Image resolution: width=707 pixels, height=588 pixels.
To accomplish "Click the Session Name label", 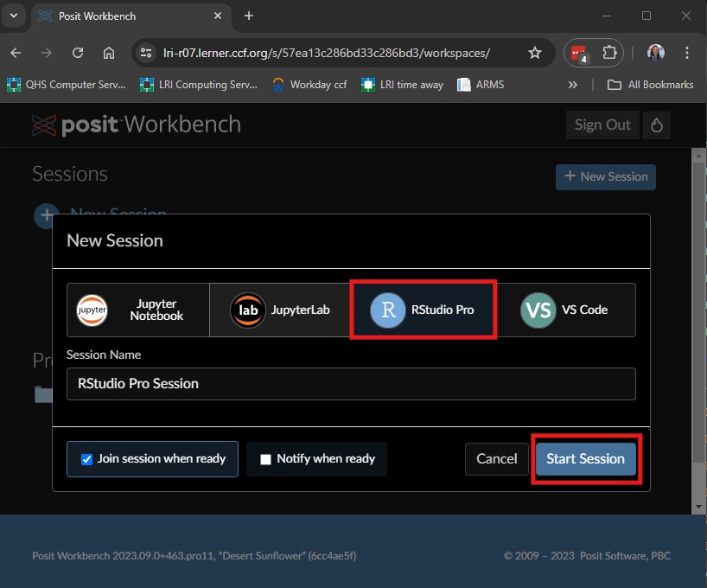I will point(104,355).
